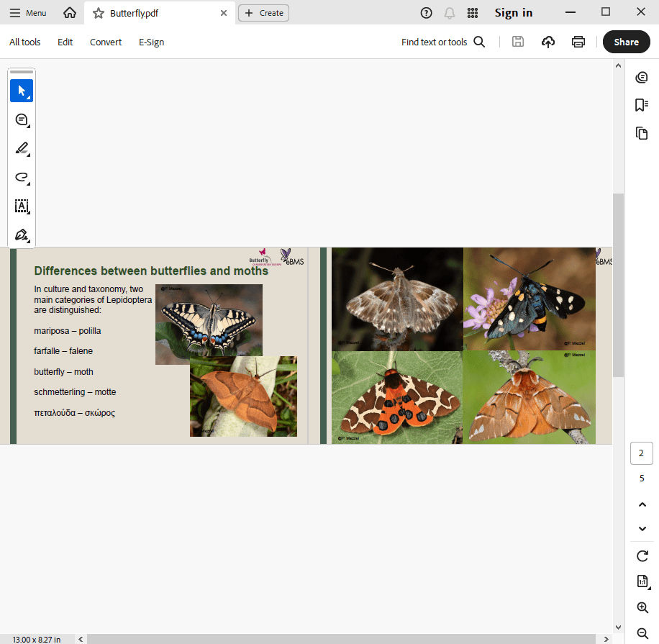
Task: Click the page number input field
Action: tap(641, 453)
